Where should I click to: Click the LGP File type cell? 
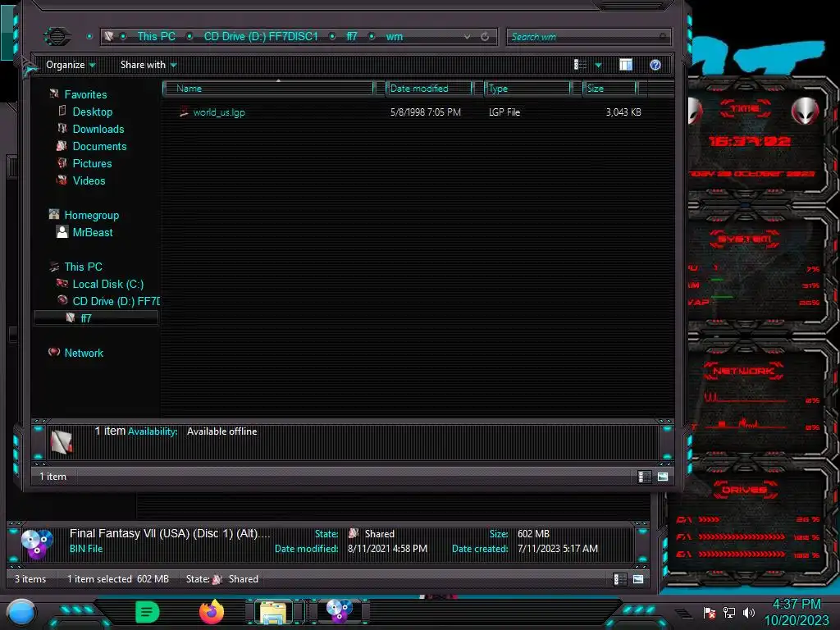point(504,112)
